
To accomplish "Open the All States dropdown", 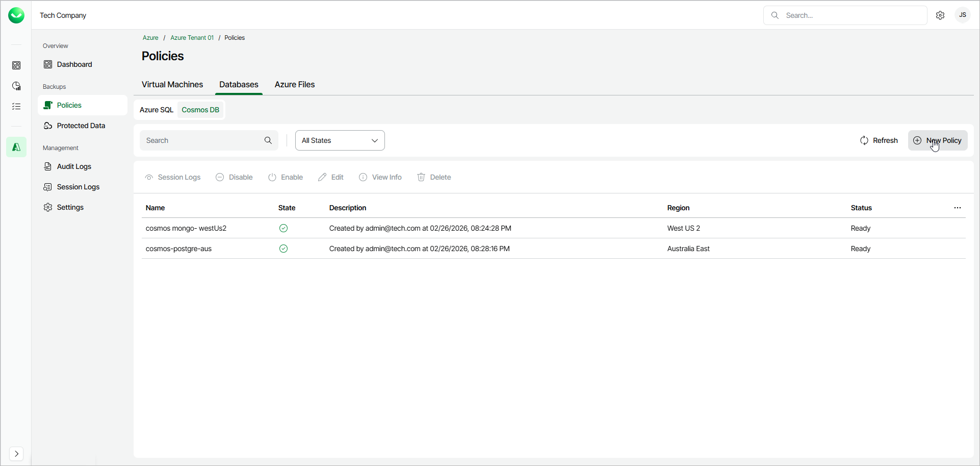I will (x=340, y=140).
